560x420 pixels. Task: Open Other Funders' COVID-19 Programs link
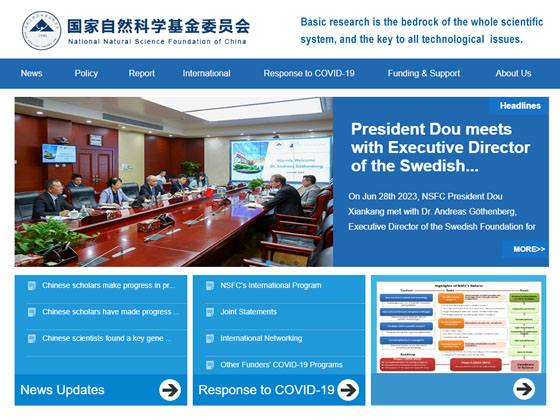281,365
